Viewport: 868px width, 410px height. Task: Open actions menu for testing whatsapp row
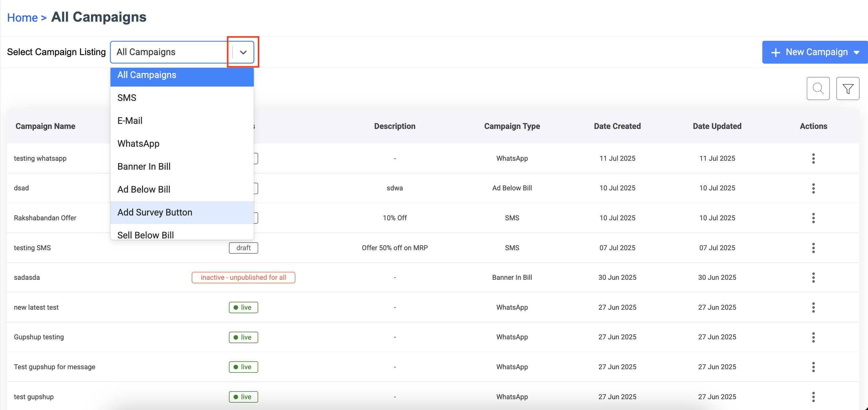coord(813,158)
